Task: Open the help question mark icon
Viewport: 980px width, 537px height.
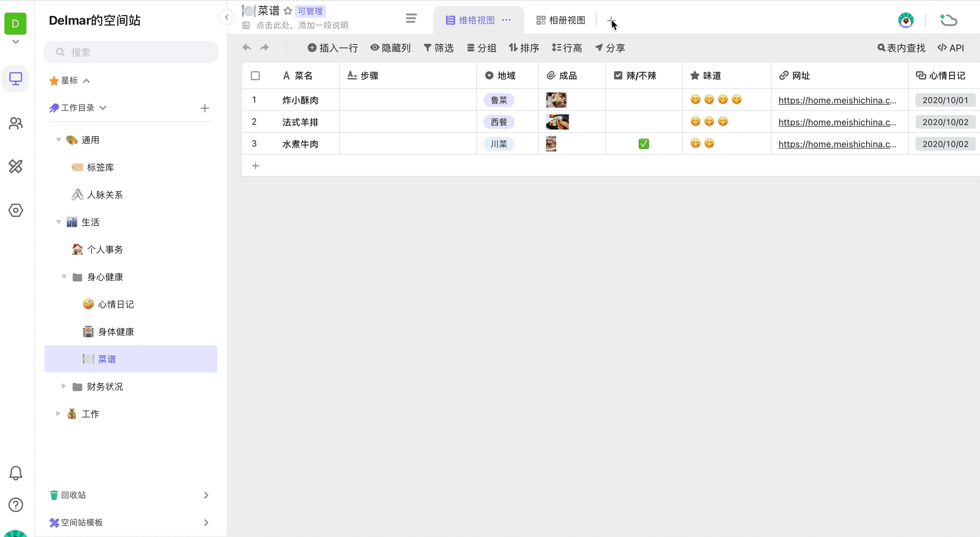Action: coord(16,505)
